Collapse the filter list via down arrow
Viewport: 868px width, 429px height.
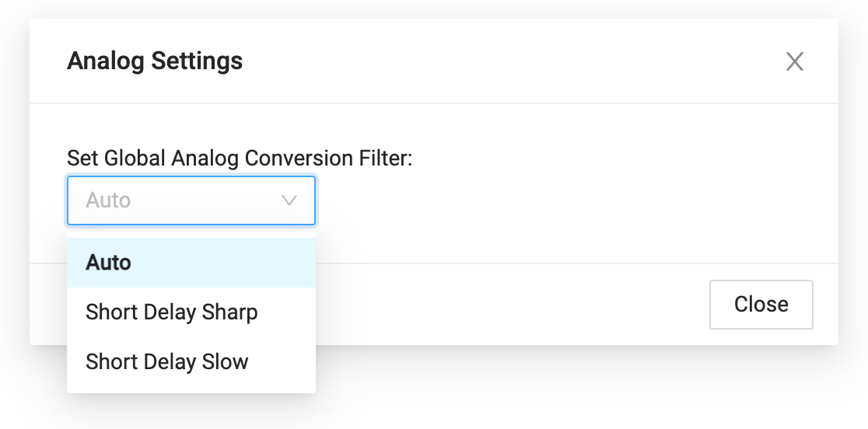[289, 201]
